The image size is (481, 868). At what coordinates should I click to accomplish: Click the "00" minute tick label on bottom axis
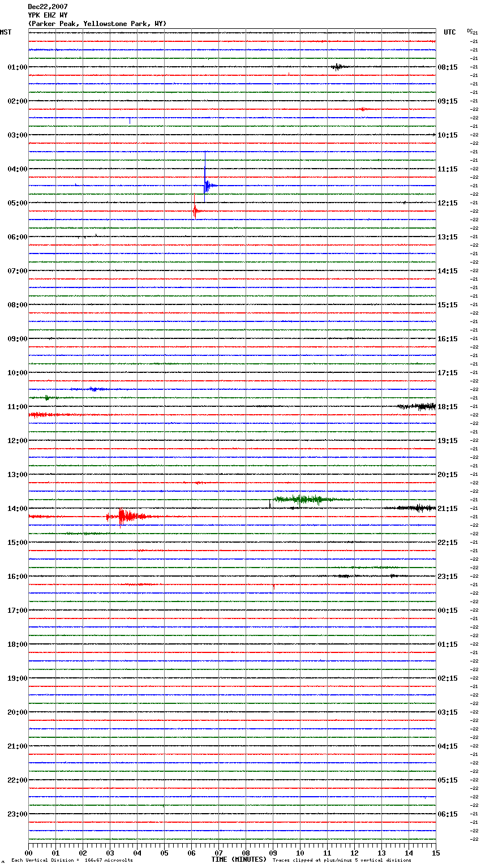[28, 853]
